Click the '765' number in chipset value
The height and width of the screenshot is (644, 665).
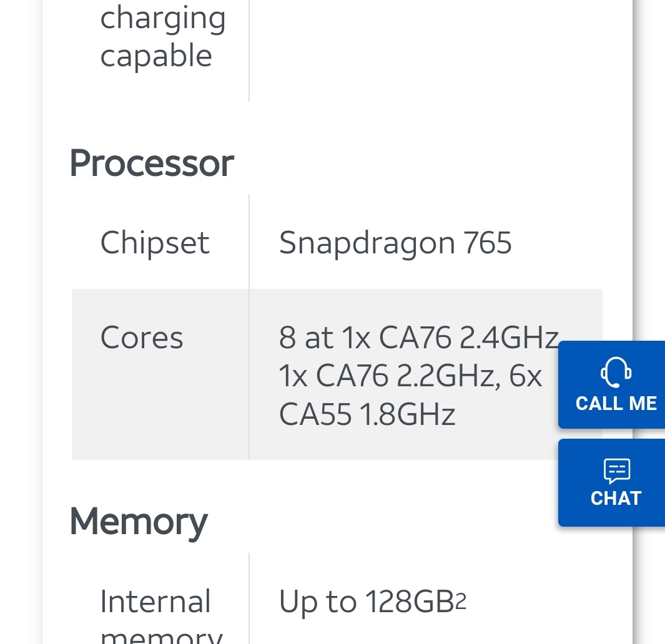click(488, 243)
